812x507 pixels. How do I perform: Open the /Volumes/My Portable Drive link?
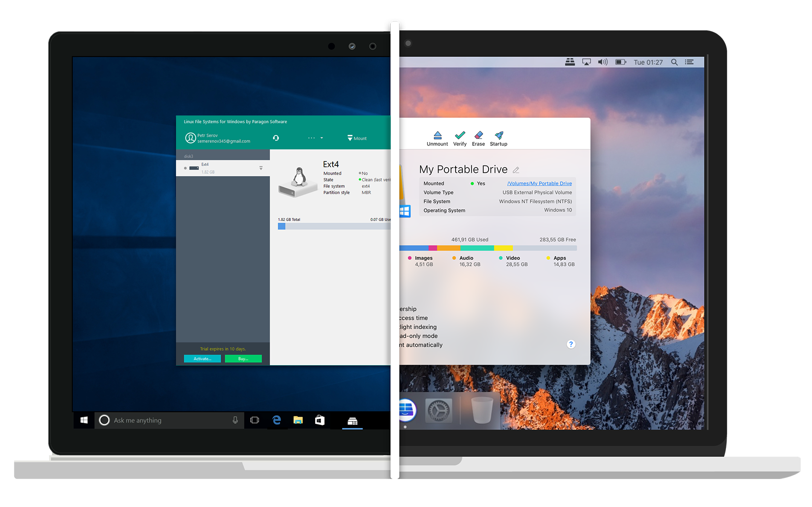pos(539,183)
